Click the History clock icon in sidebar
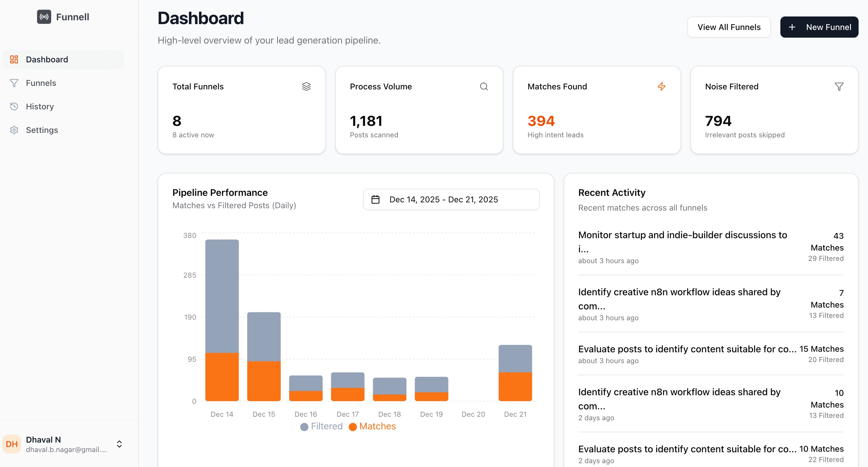Viewport: 868px width, 467px height. click(14, 106)
